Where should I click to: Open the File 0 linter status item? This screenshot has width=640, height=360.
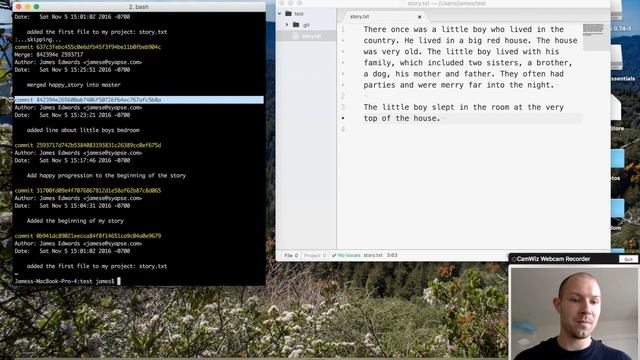291,256
